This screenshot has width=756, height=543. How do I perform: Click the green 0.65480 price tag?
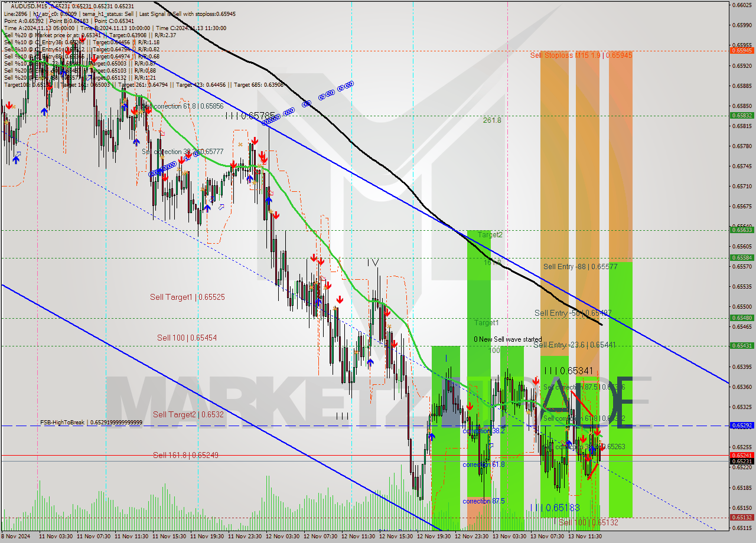(742, 318)
